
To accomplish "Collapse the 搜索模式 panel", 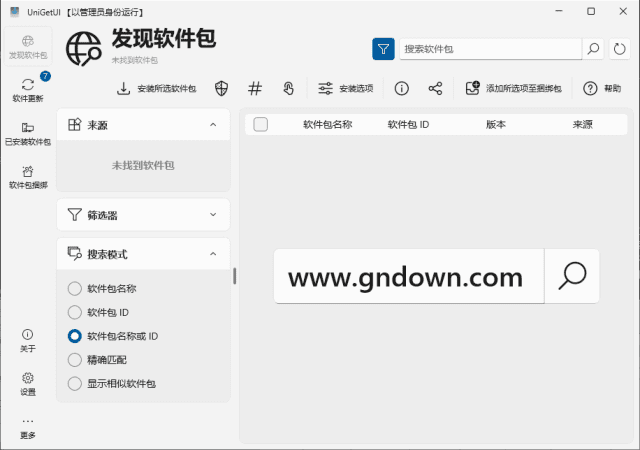I will point(213,254).
